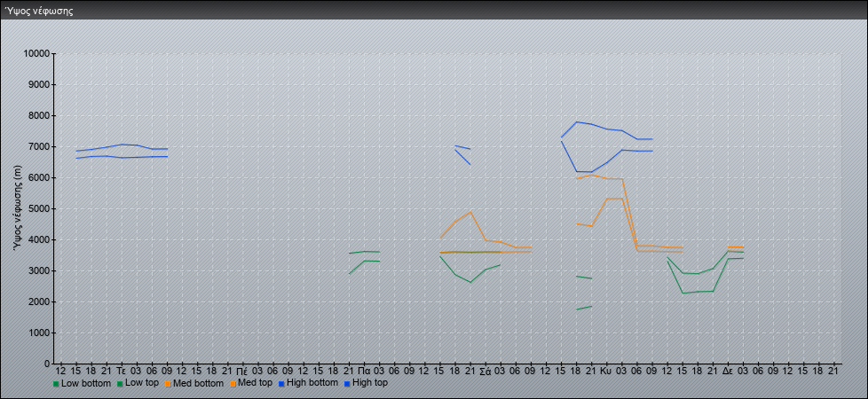The image size is (868, 399).
Task: Select the Τε day label on the time axis
Action: pyautogui.click(x=122, y=371)
